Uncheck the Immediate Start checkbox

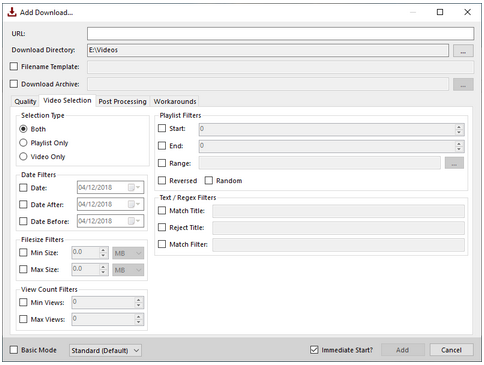(x=314, y=350)
